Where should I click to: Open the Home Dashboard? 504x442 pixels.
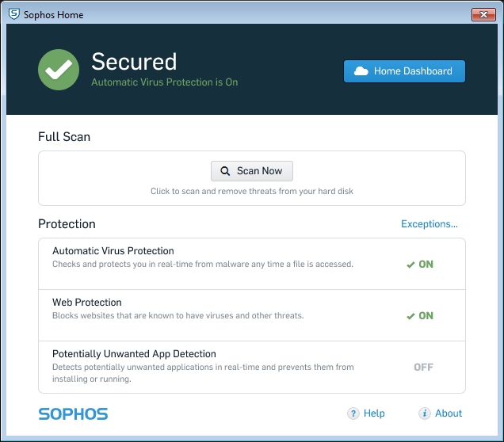[x=404, y=71]
